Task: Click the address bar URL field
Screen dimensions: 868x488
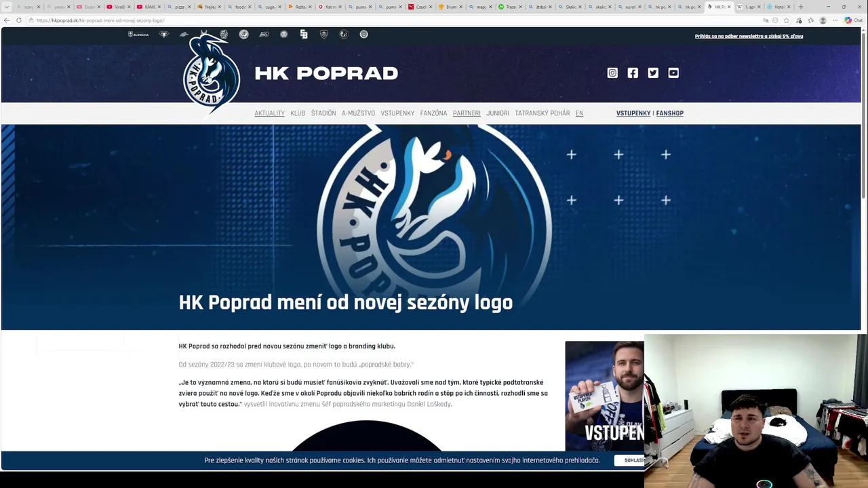Action: [393, 20]
